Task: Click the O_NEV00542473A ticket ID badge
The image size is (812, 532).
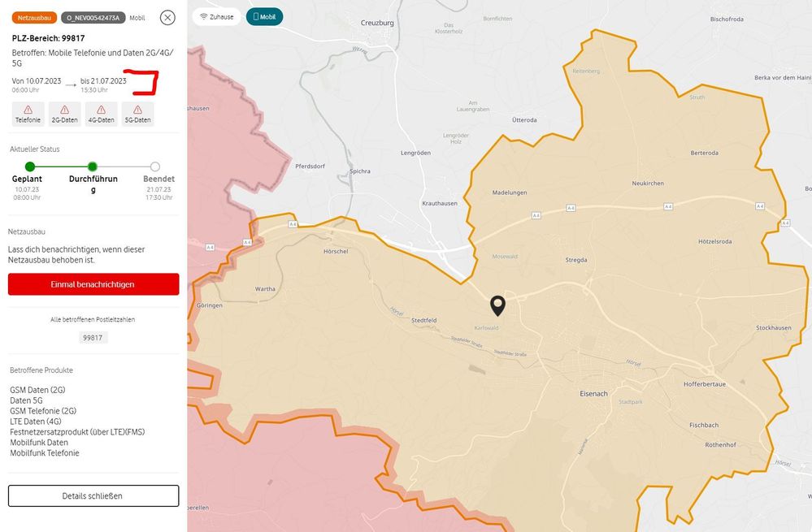Action: 93,18
